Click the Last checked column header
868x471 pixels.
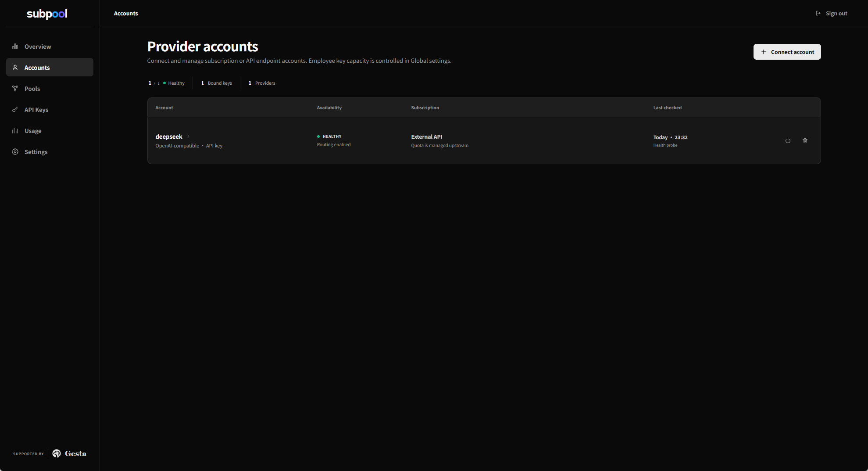pyautogui.click(x=667, y=108)
